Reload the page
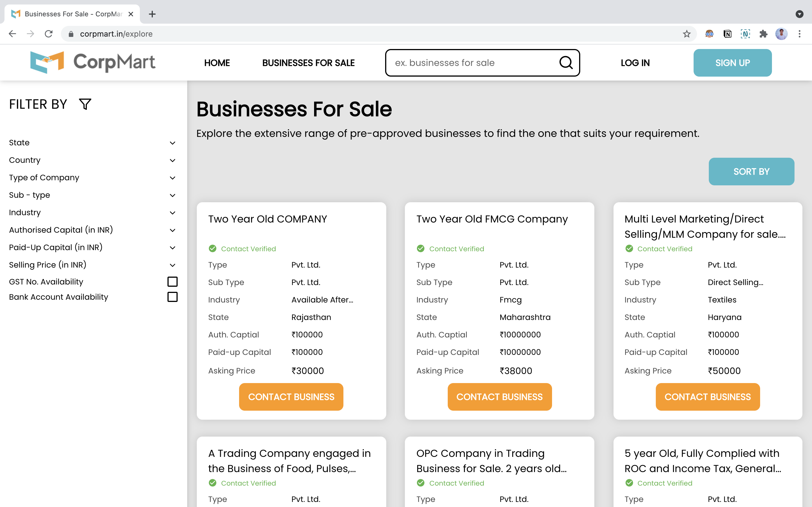 click(x=49, y=34)
